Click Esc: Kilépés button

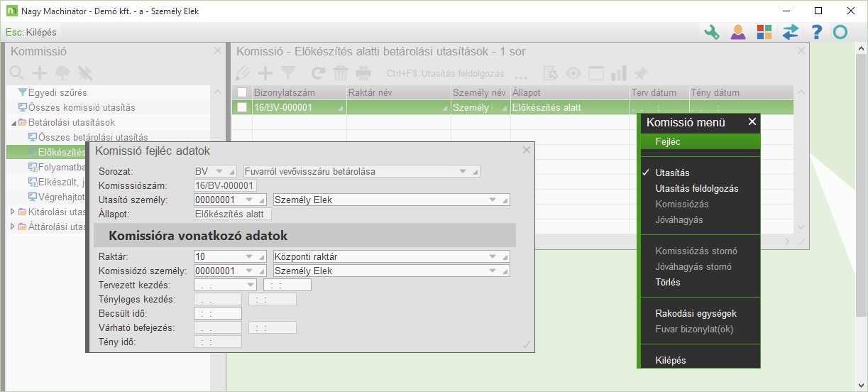coord(31,32)
